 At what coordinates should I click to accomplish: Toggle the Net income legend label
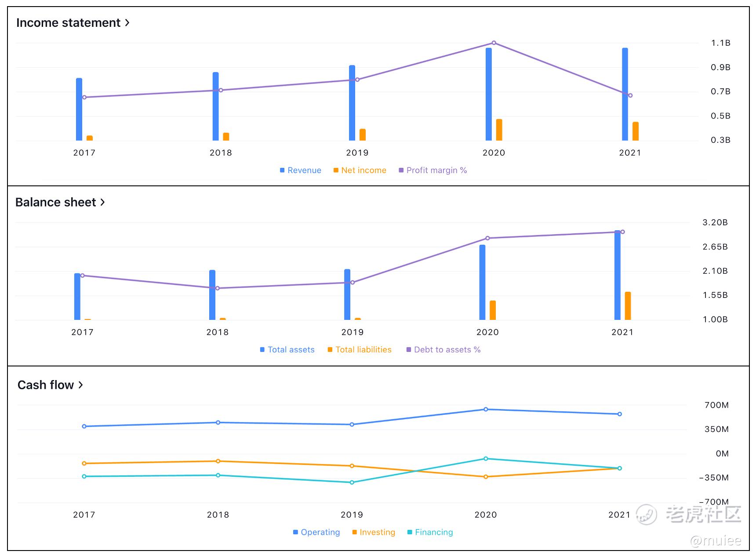(363, 170)
